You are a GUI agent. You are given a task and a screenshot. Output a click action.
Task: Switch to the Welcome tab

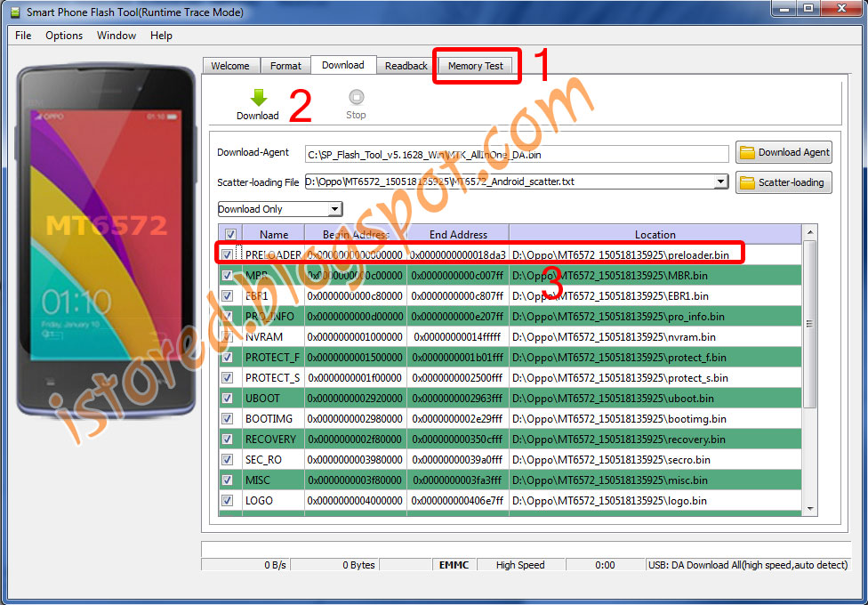(x=230, y=65)
